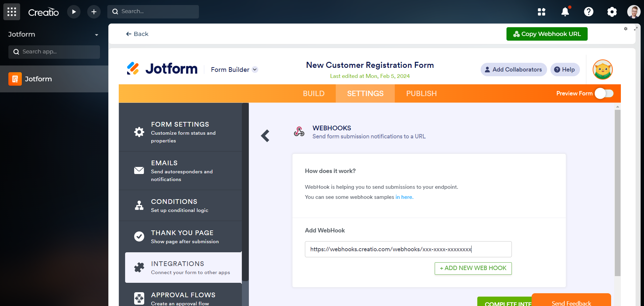Click the webhook URL input field
Image resolution: width=644 pixels, height=306 pixels.
408,249
